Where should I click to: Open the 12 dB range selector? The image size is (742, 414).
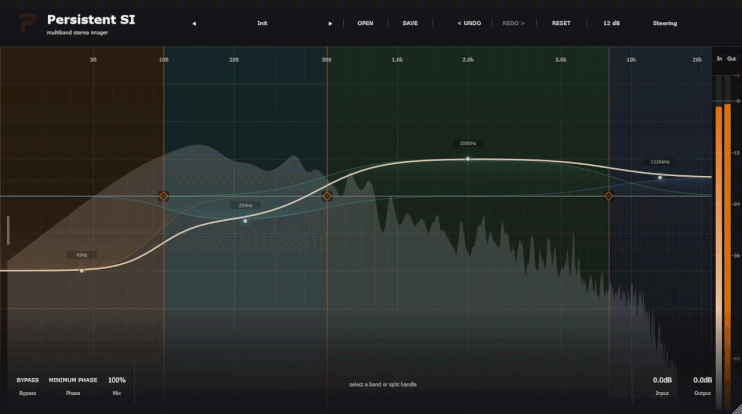611,23
